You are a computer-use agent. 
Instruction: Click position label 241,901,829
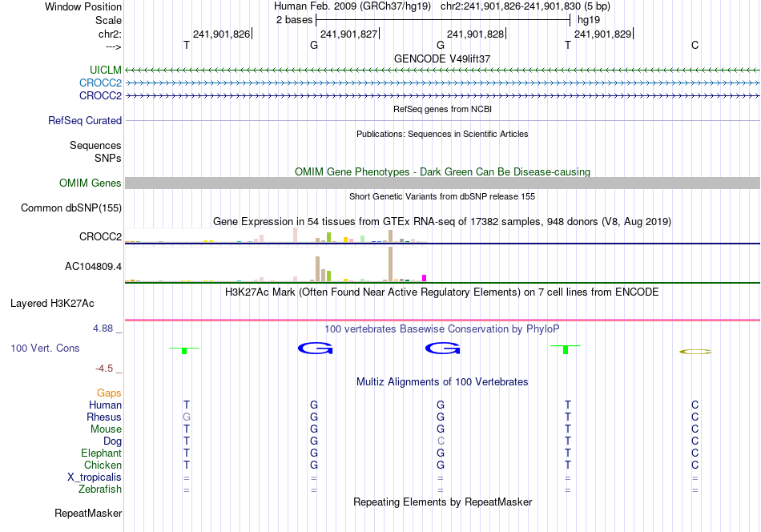(602, 34)
